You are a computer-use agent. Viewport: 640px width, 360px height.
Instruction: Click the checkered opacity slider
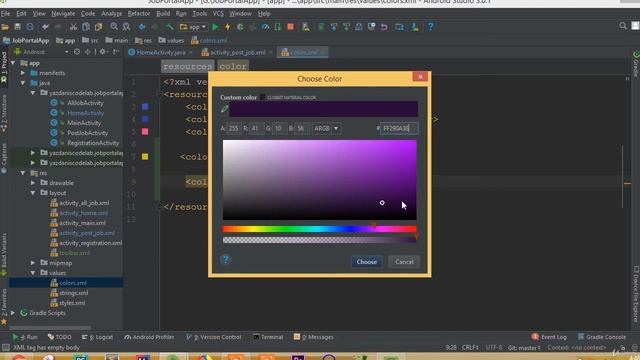tap(320, 240)
